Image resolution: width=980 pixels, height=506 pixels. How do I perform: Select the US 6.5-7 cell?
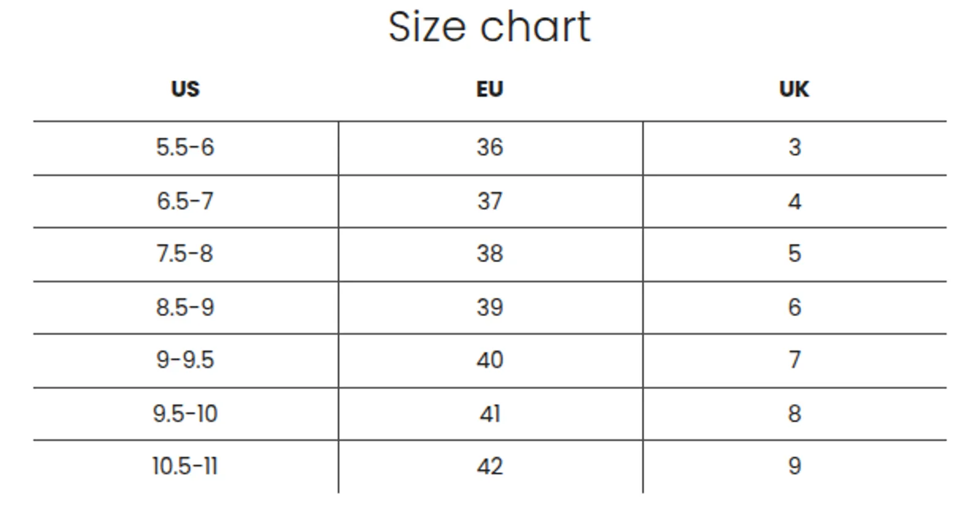click(x=185, y=201)
